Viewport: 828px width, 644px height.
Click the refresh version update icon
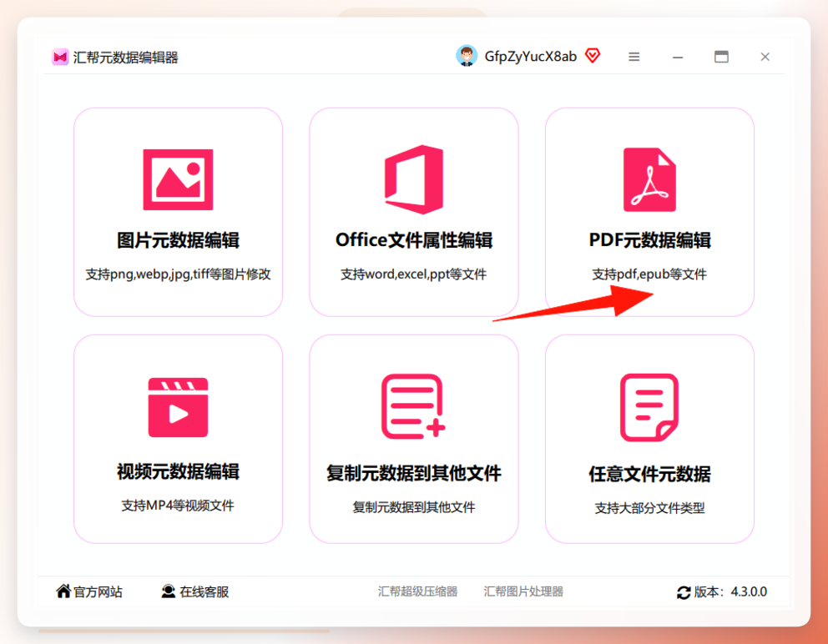[x=684, y=592]
